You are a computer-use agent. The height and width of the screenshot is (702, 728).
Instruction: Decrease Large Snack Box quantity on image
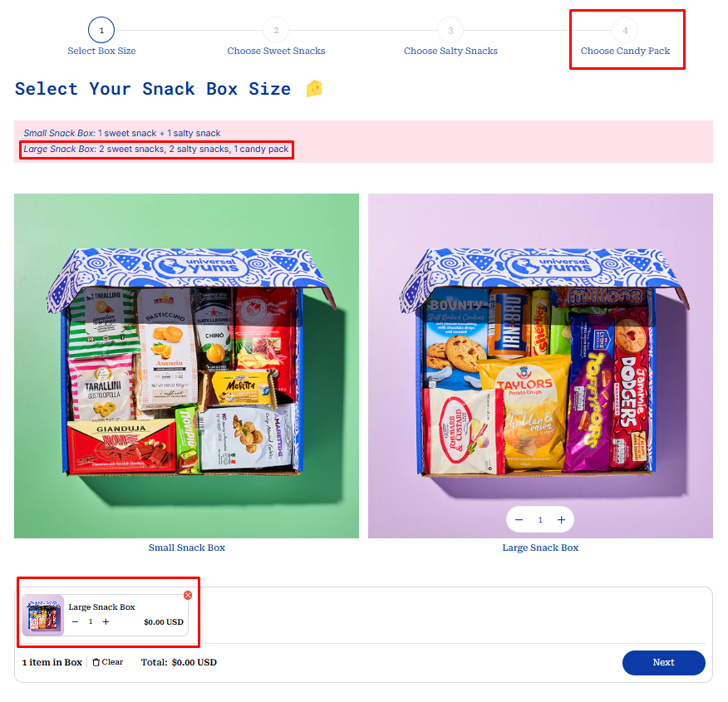click(519, 520)
